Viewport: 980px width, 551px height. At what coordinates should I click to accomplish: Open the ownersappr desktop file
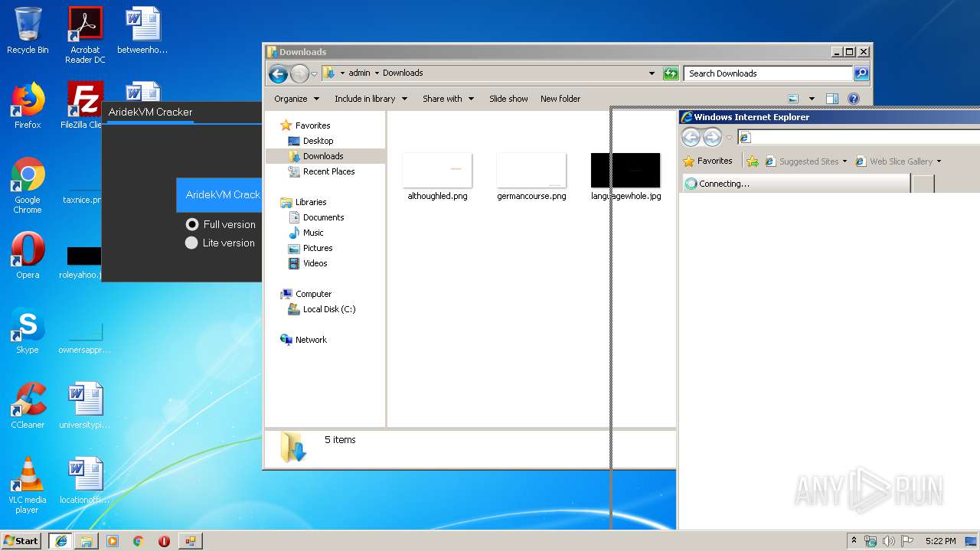pyautogui.click(x=85, y=339)
